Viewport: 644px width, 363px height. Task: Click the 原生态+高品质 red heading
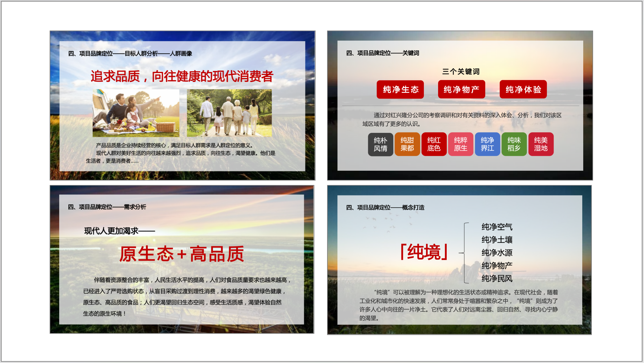[x=182, y=254]
